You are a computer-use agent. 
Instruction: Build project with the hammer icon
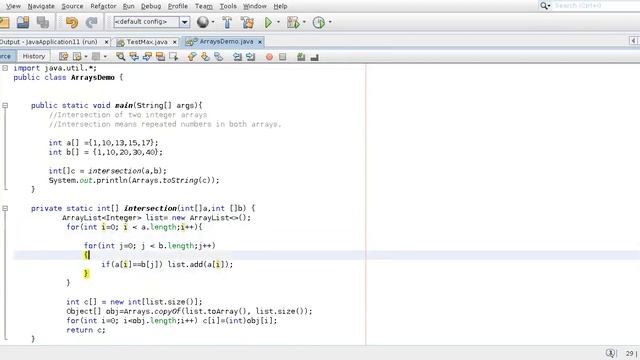227,22
